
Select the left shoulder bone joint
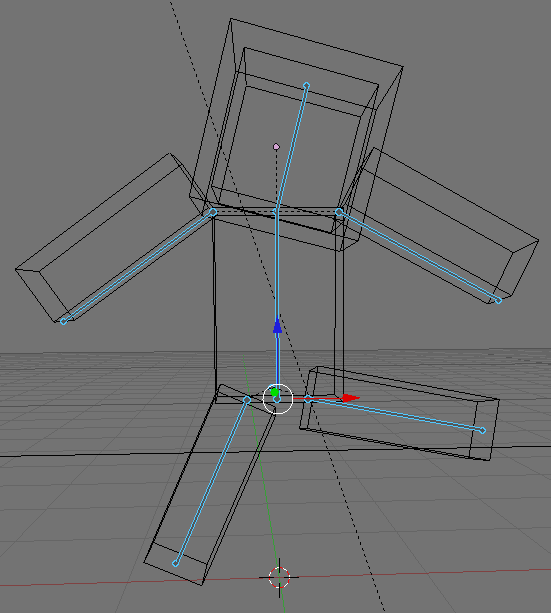click(213, 212)
